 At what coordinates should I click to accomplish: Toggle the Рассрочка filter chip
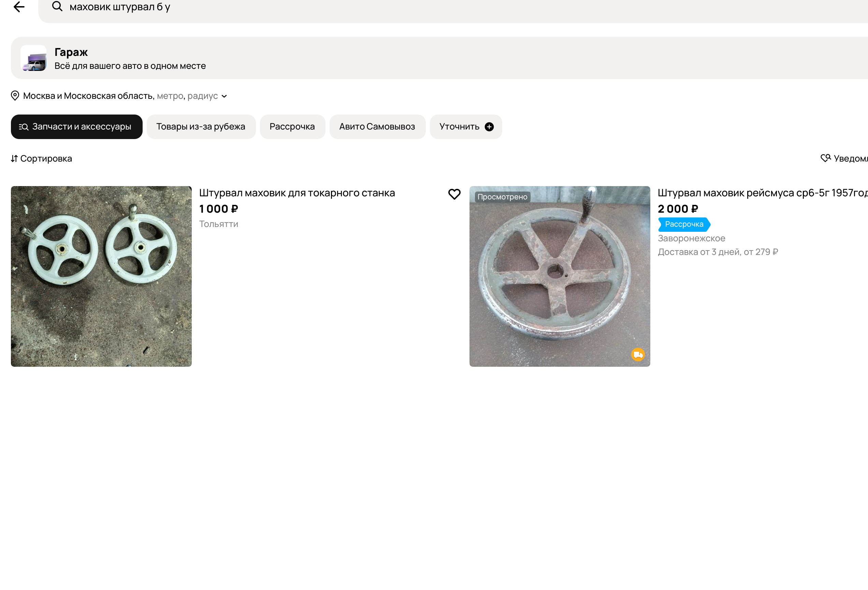click(x=292, y=127)
